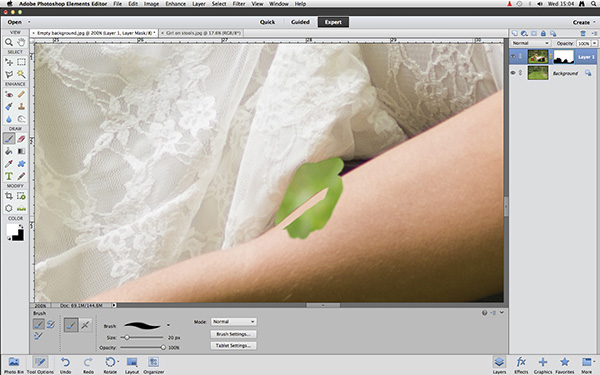Collapse the Tool Options panel chevron

point(502,313)
